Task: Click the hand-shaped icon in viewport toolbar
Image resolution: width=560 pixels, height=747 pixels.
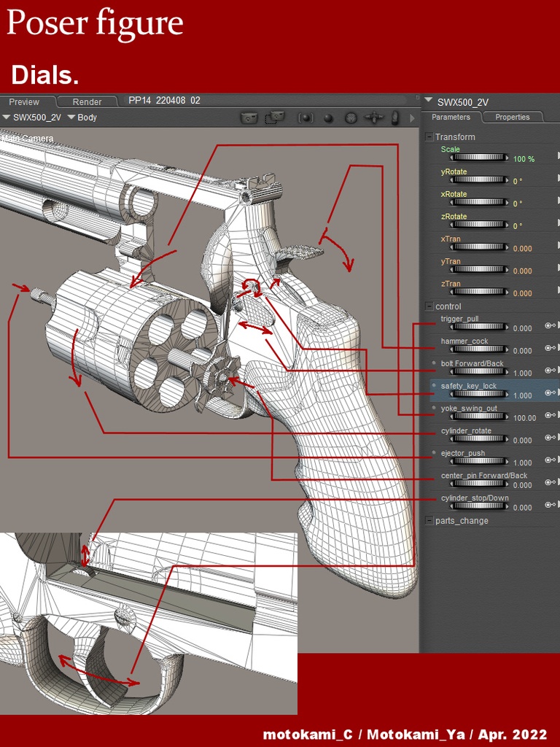Action: 395,117
